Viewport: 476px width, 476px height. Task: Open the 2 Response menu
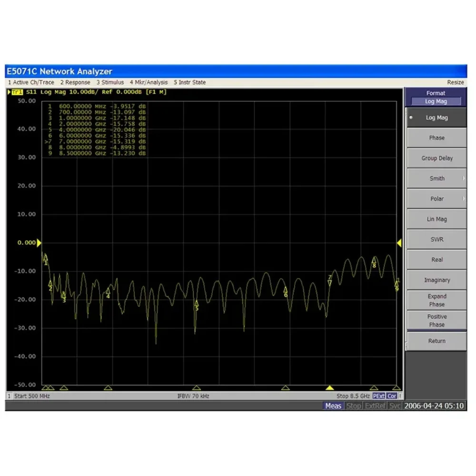[75, 82]
